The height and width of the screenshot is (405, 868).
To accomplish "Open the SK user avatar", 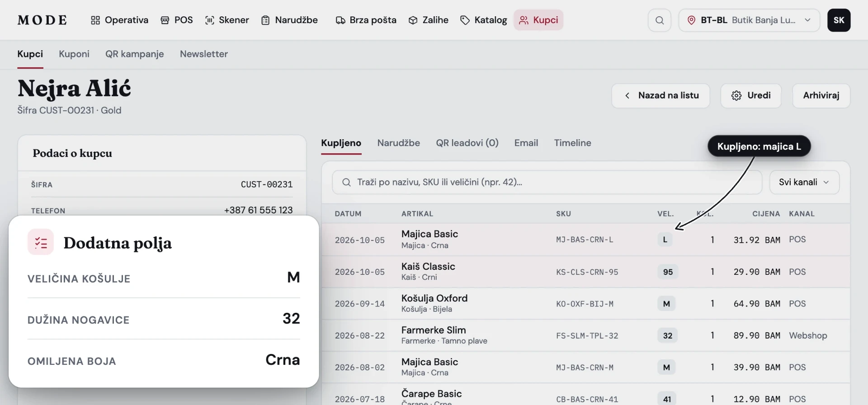I will 839,20.
